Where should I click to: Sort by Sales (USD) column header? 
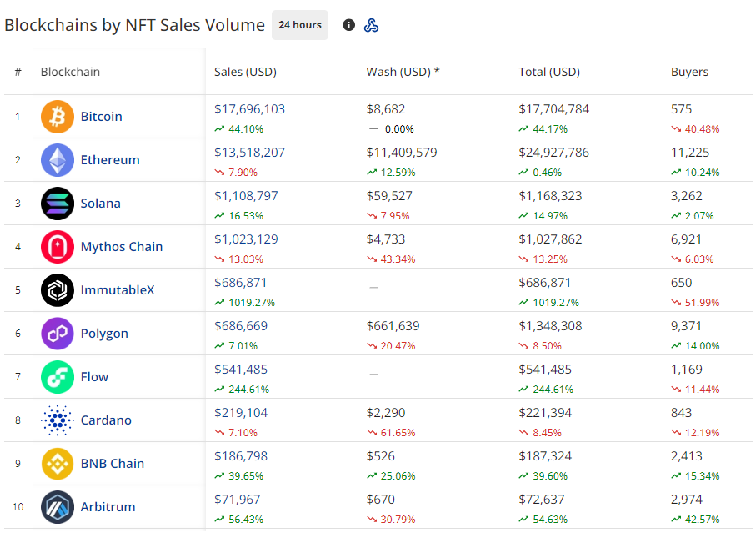(x=245, y=72)
